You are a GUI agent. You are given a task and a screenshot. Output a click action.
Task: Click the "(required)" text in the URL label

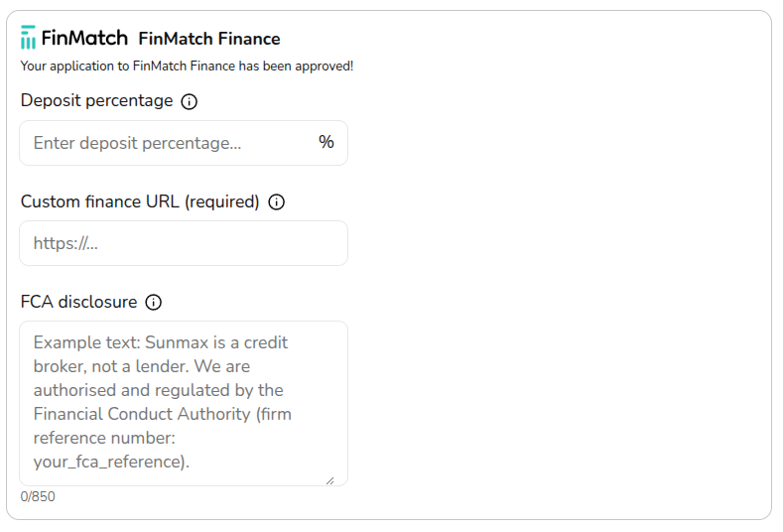pyautogui.click(x=221, y=202)
